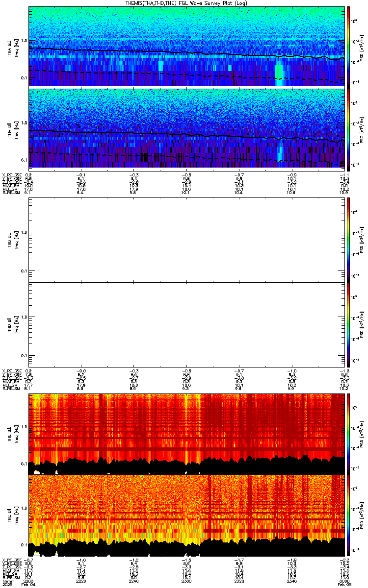The width and height of the screenshot is (368, 588).
Task: Click the THA B∥ panel colorbar
Action: (348, 129)
